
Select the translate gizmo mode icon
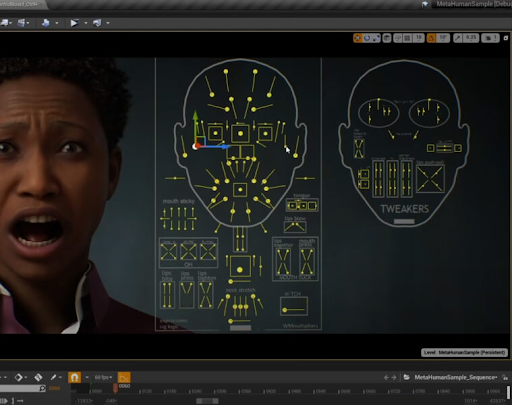(x=358, y=38)
